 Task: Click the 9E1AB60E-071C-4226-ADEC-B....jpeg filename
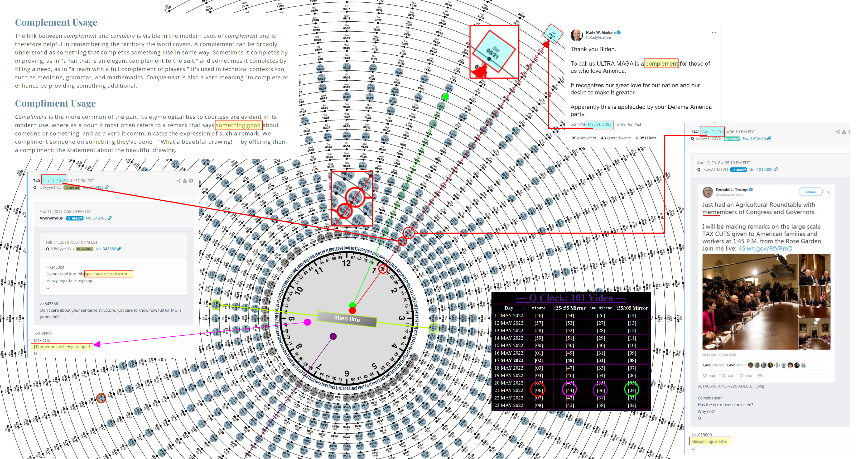click(x=731, y=386)
